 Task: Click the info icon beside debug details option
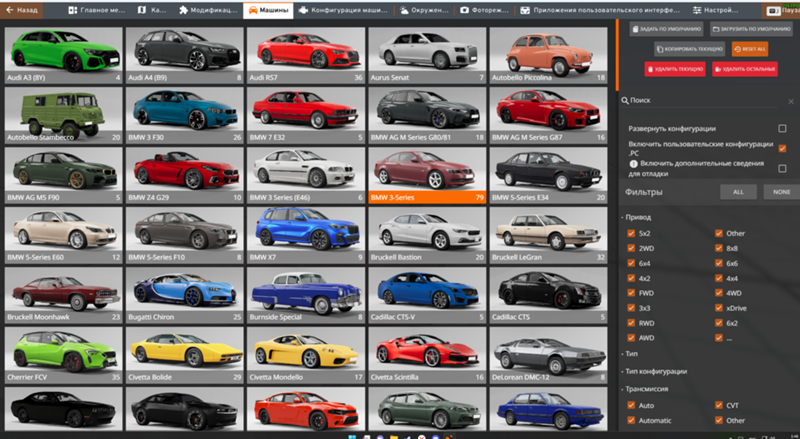[x=633, y=164]
